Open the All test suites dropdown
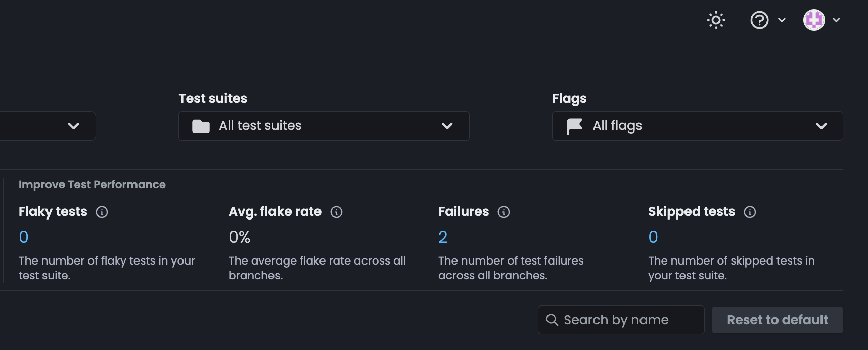 pyautogui.click(x=324, y=126)
